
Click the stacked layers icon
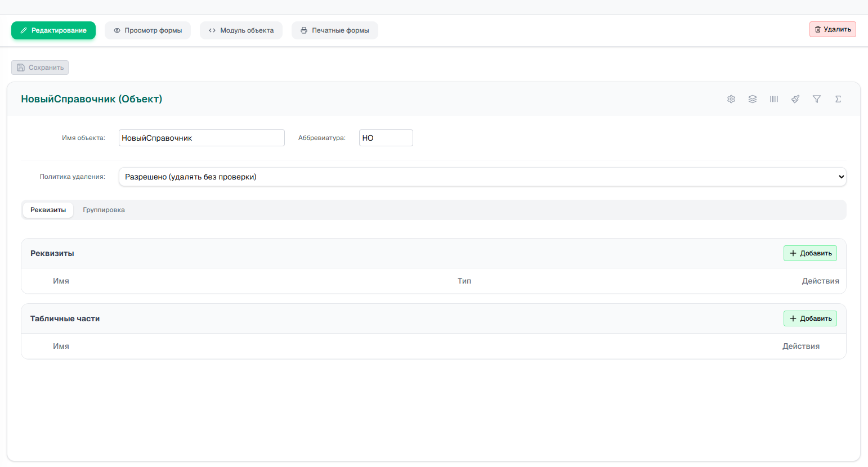[x=753, y=99]
